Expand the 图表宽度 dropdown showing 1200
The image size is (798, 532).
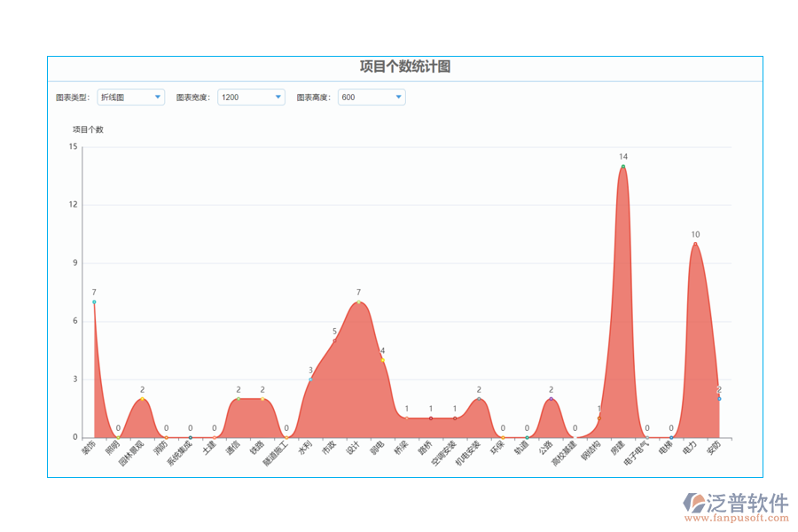pos(251,97)
